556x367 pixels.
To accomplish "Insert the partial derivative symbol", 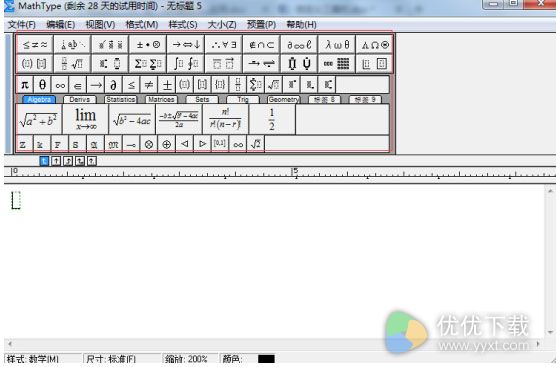I will point(113,85).
